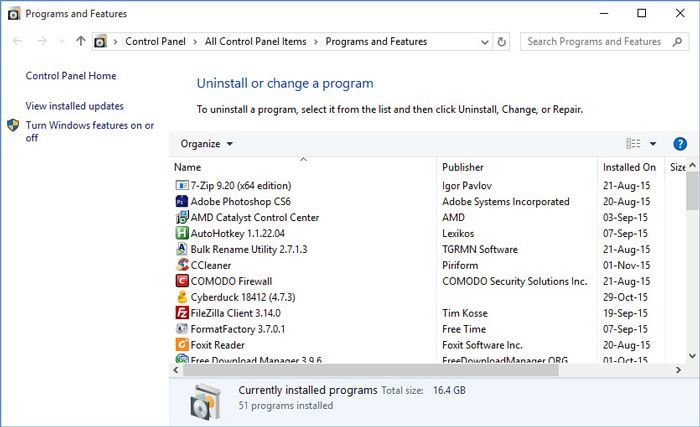The width and height of the screenshot is (700, 427).
Task: Sort by the Installed On column header
Action: point(631,167)
